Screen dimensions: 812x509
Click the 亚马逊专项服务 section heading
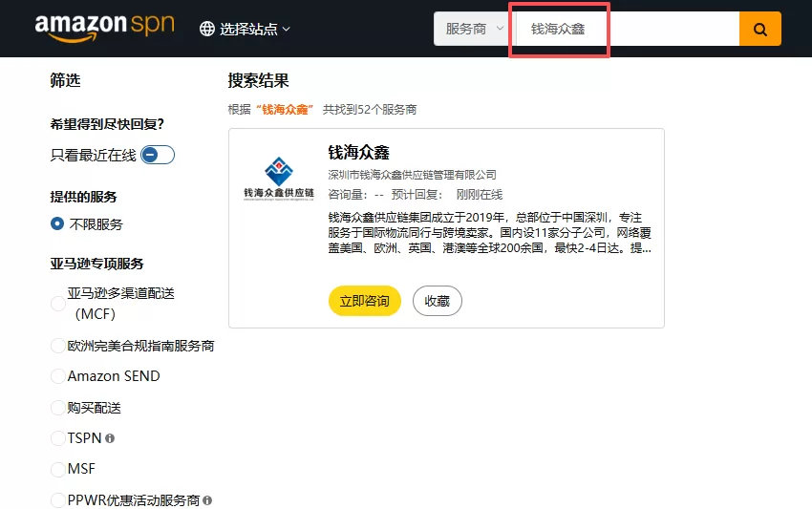pyautogui.click(x=96, y=264)
